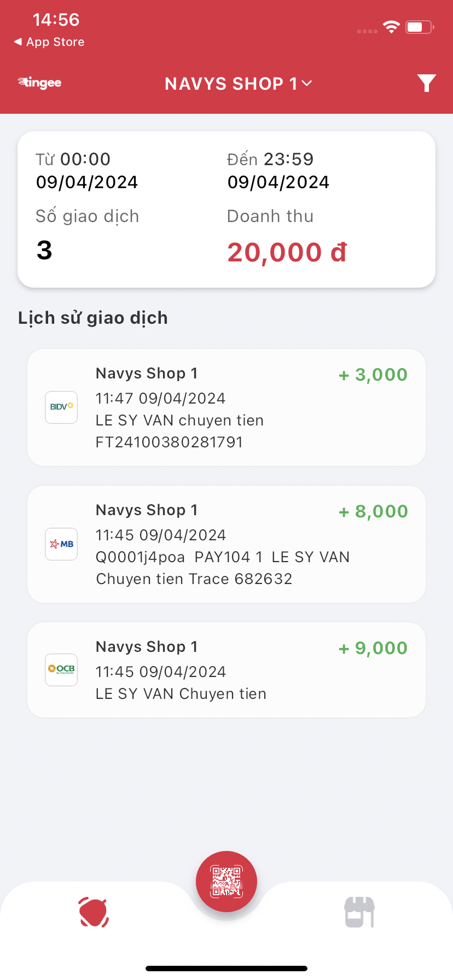Open the +3,000 BIDV transaction

[226, 407]
